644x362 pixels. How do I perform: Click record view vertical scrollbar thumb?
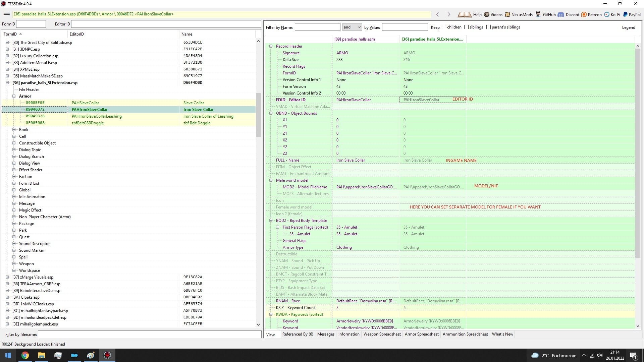(638, 153)
